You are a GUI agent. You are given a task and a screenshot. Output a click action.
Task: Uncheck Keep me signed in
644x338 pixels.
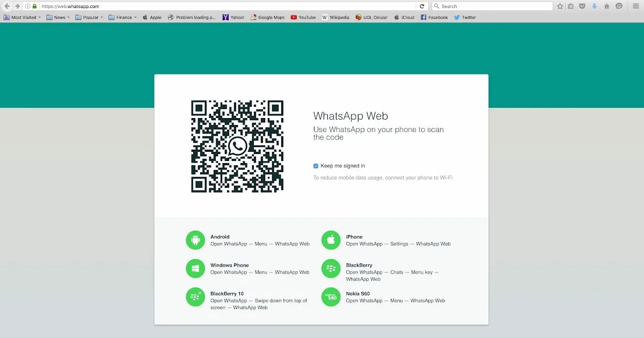(x=316, y=166)
